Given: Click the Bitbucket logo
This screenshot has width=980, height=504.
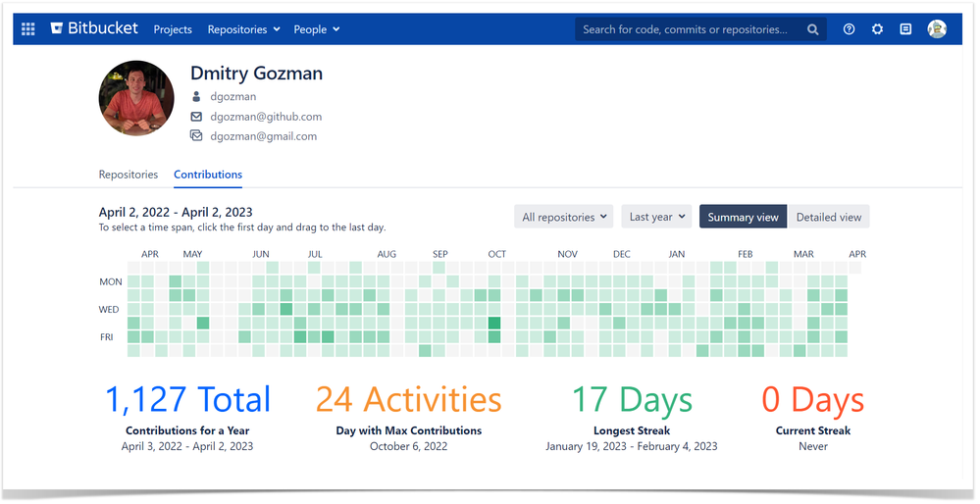Looking at the screenshot, I should [94, 28].
